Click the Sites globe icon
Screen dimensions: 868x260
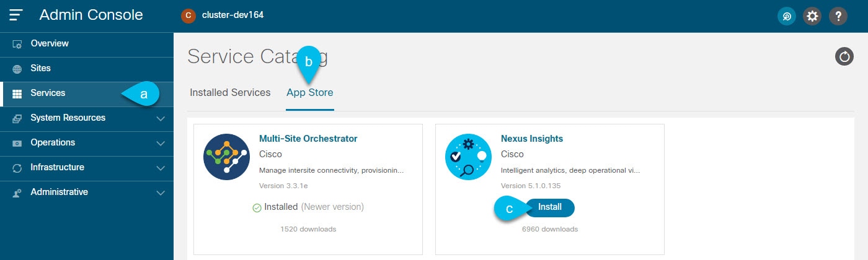pos(17,69)
